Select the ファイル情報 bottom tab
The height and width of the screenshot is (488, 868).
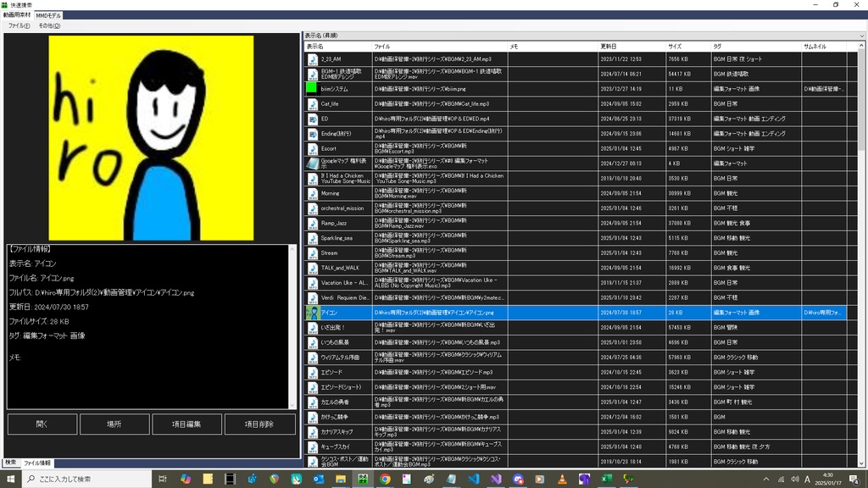tap(37, 463)
